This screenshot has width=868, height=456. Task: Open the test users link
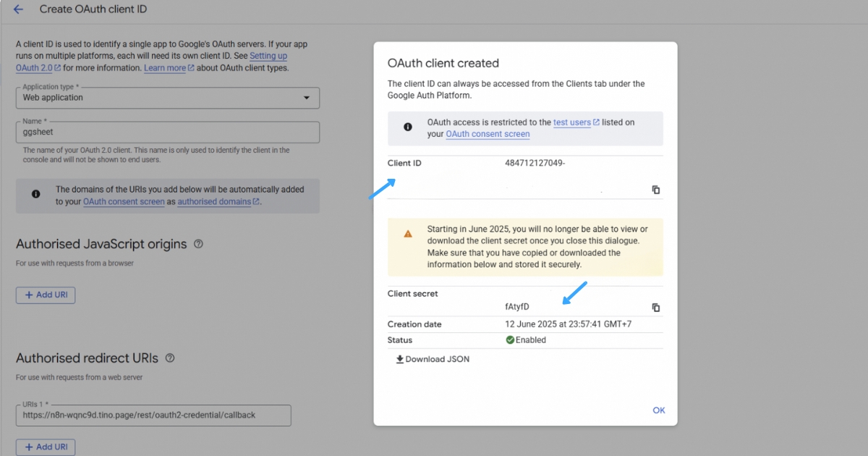tap(572, 122)
